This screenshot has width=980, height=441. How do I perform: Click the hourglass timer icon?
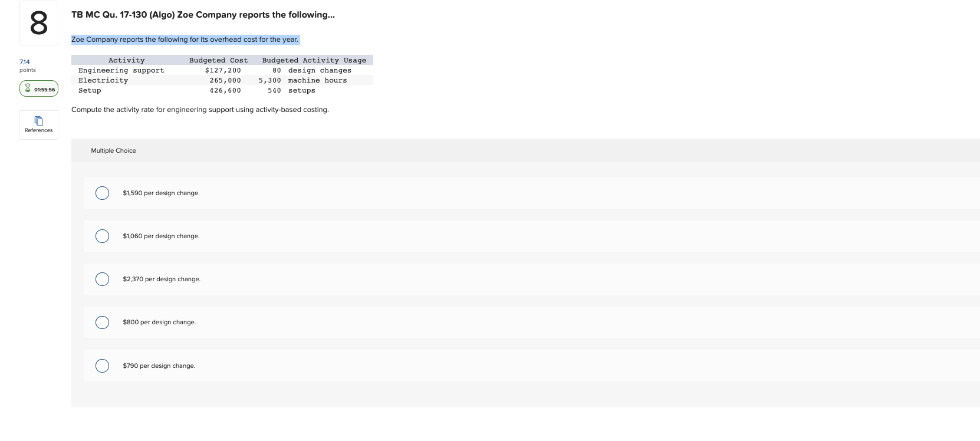27,88
